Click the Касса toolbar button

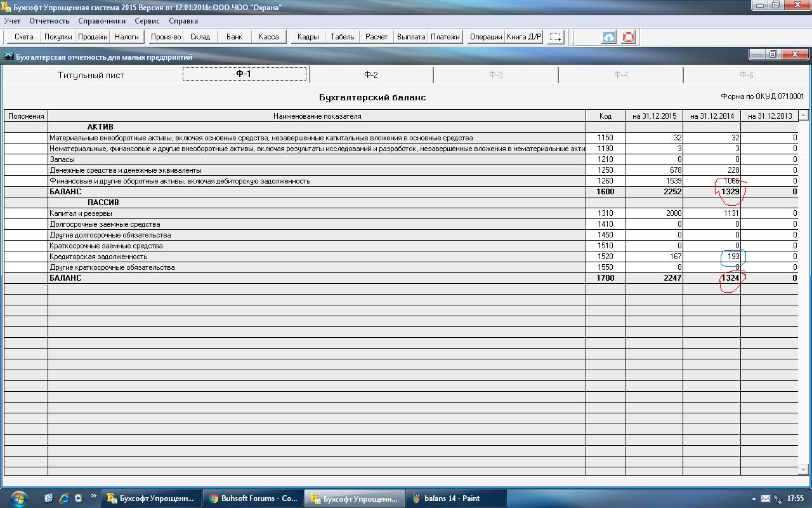(x=269, y=37)
